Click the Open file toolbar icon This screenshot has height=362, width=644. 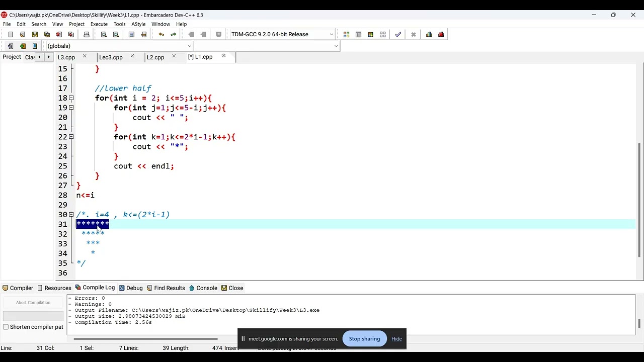click(x=23, y=34)
